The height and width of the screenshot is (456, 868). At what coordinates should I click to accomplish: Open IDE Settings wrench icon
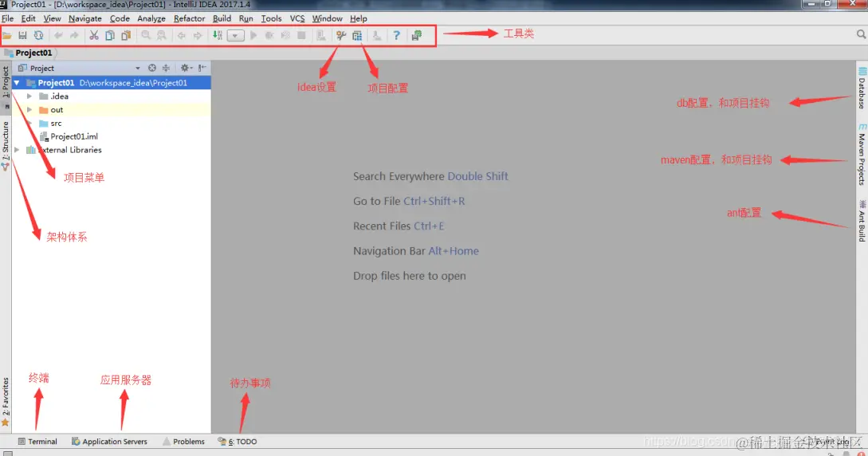coord(341,35)
